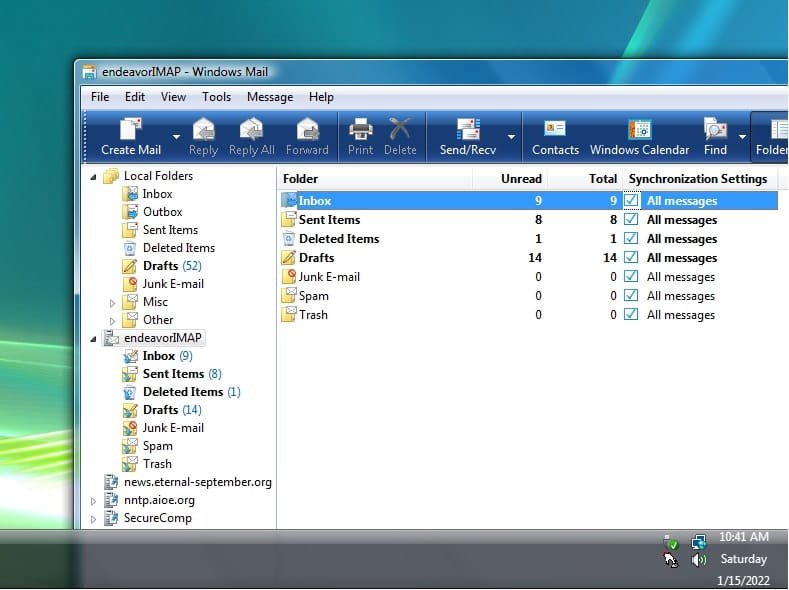Toggle sync checkbox for Deleted Items row
789x590 pixels.
(631, 238)
